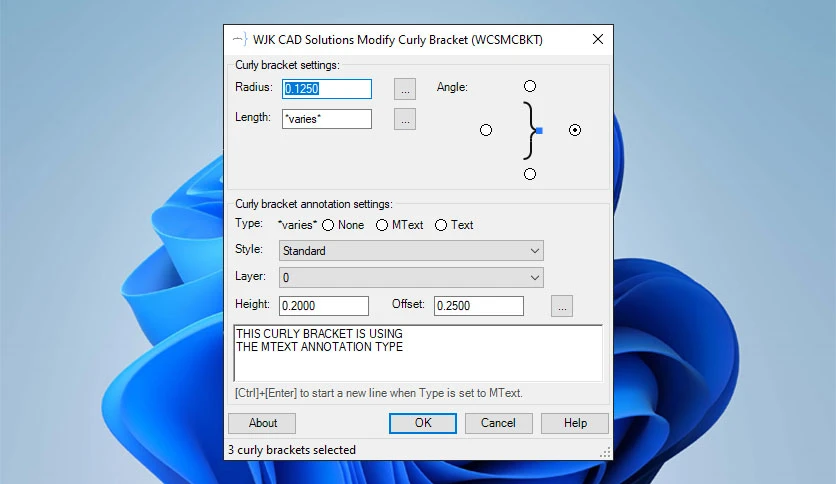
Task: Click the '*varies*' Type label
Action: (x=297, y=225)
